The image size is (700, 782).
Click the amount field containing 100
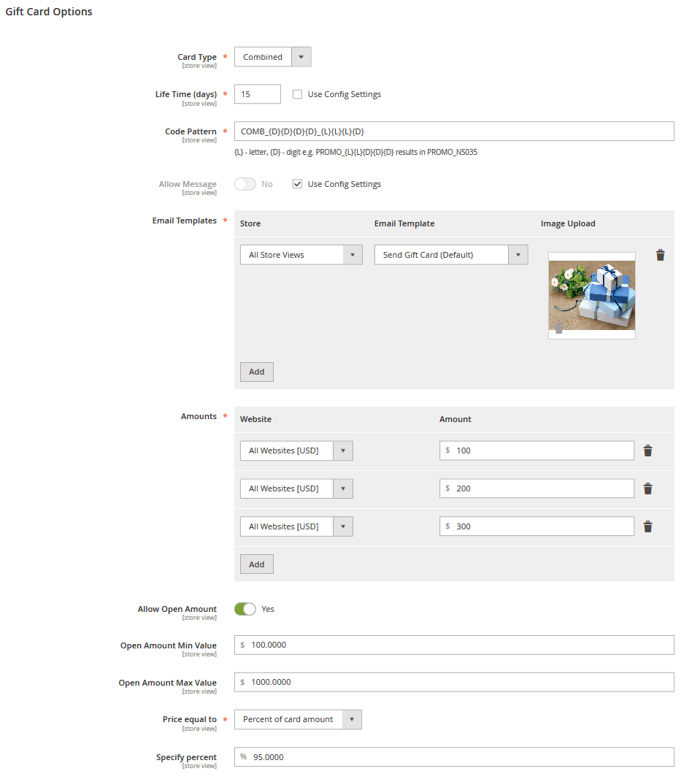[x=536, y=451]
